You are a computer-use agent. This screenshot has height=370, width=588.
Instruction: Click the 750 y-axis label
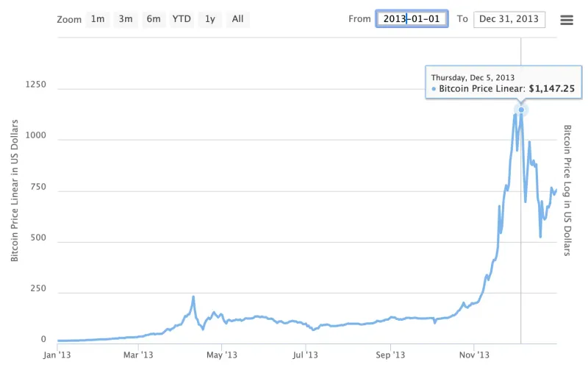[x=38, y=187]
